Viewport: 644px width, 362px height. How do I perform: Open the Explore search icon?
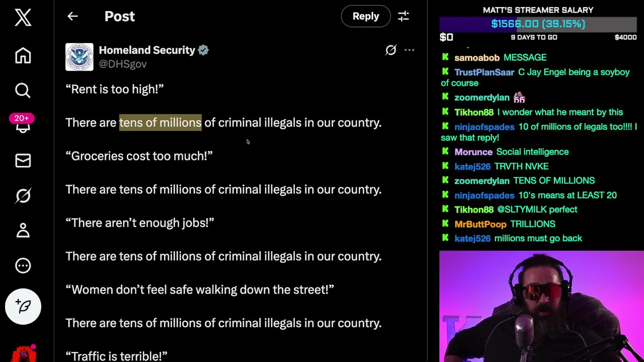point(23,90)
